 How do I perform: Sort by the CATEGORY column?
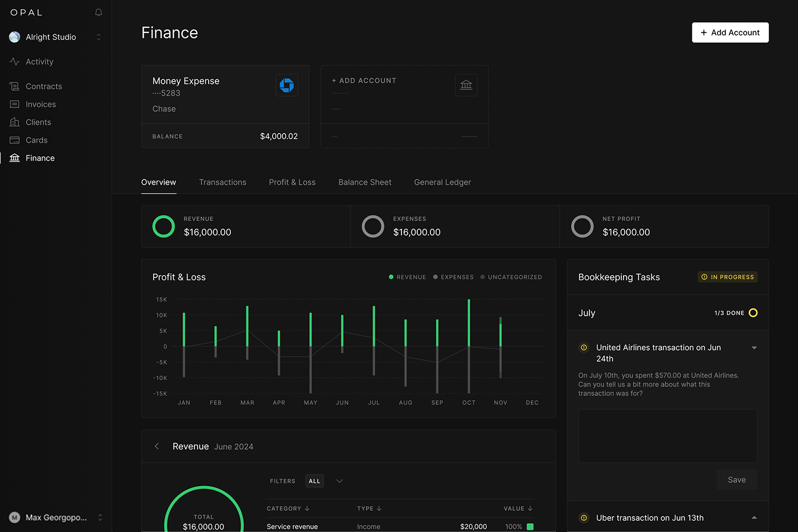pos(288,508)
